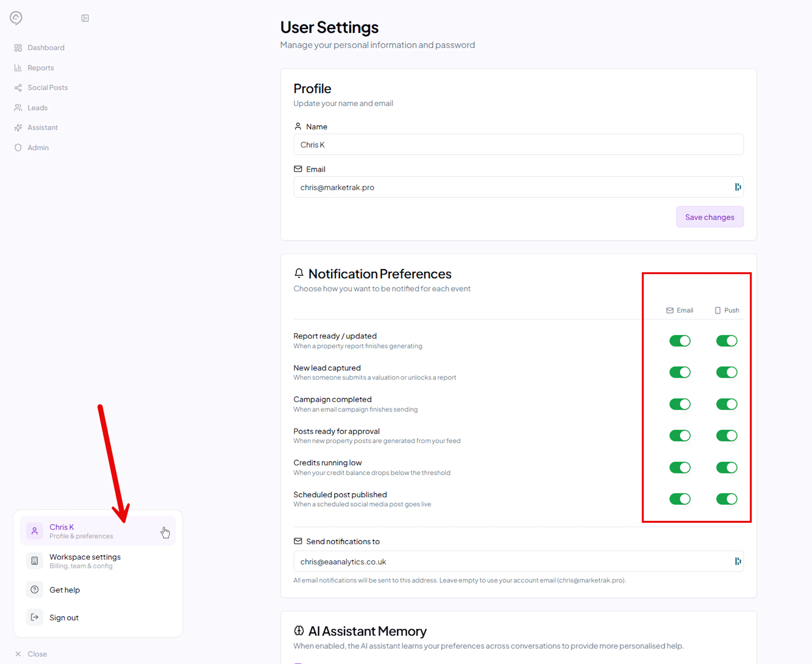Sign out of the account
Screen dimensions: 812x664
(x=64, y=617)
